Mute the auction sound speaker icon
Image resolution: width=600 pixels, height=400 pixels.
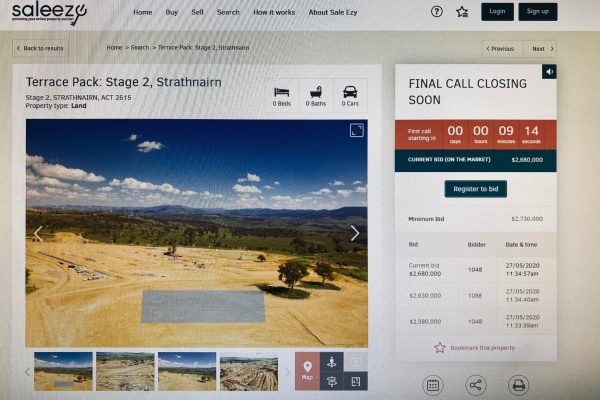[549, 72]
